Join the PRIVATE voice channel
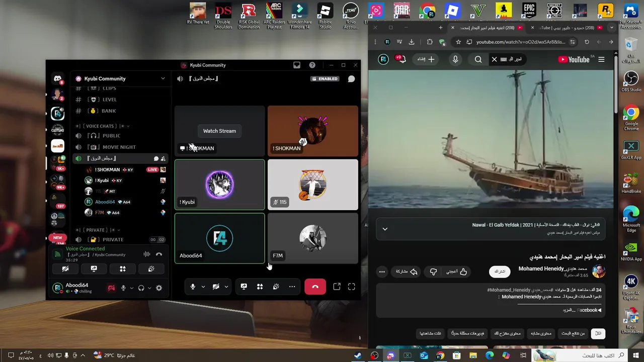This screenshot has height=362, width=644. point(120,239)
